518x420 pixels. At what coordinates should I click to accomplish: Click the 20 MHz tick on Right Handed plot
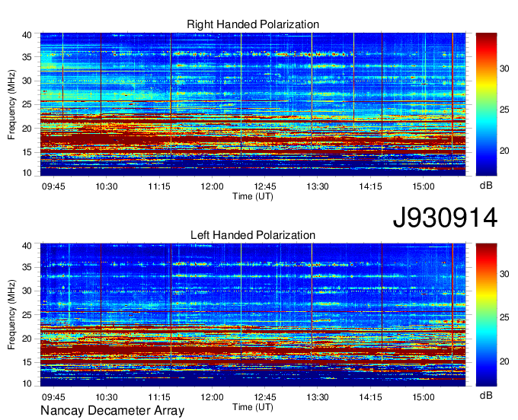27,129
